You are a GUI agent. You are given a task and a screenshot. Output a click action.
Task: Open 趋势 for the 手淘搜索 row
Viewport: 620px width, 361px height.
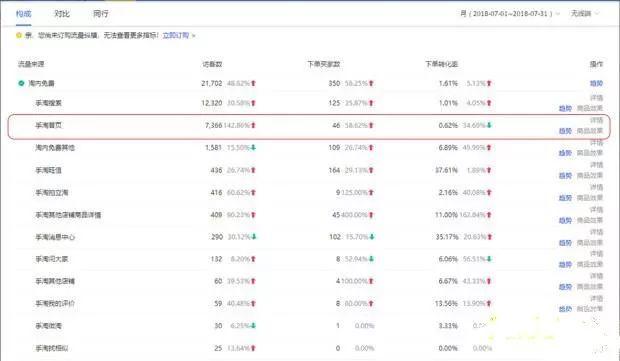(565, 108)
